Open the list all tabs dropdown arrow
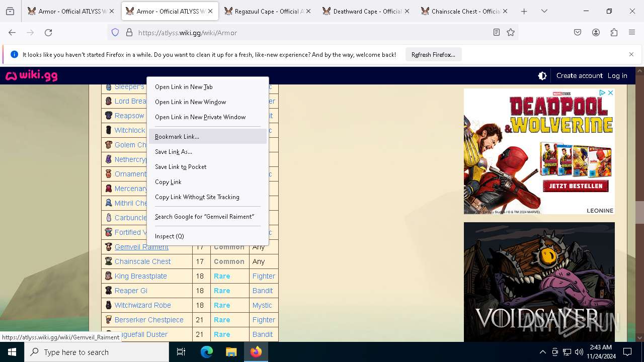 [544, 11]
